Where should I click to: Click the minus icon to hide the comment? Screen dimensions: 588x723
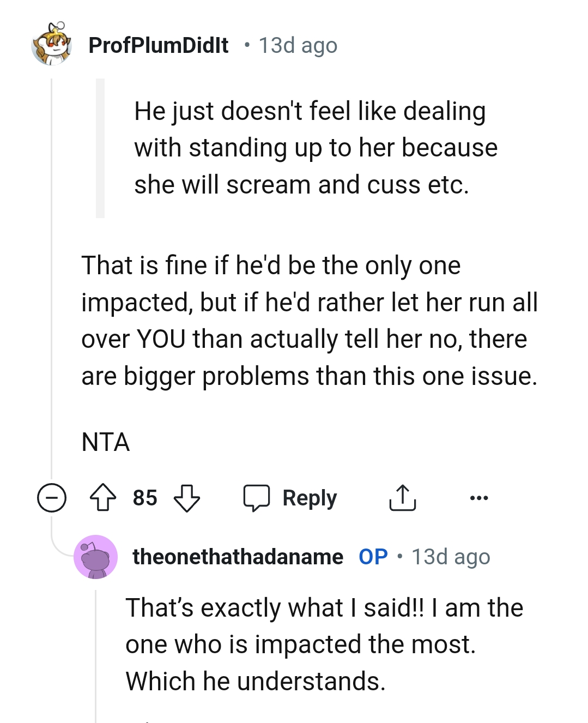tap(52, 497)
